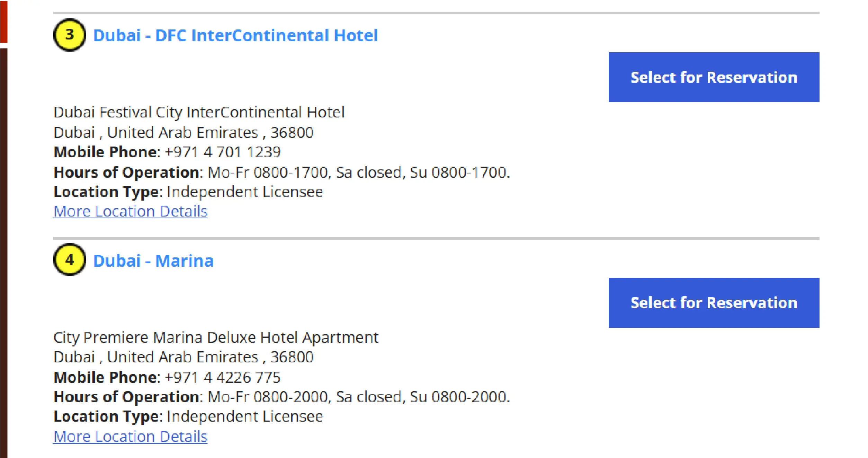Click the Mobile Phone label under DFC InterContinental
Screen dimensions: 868x458
click(106, 152)
